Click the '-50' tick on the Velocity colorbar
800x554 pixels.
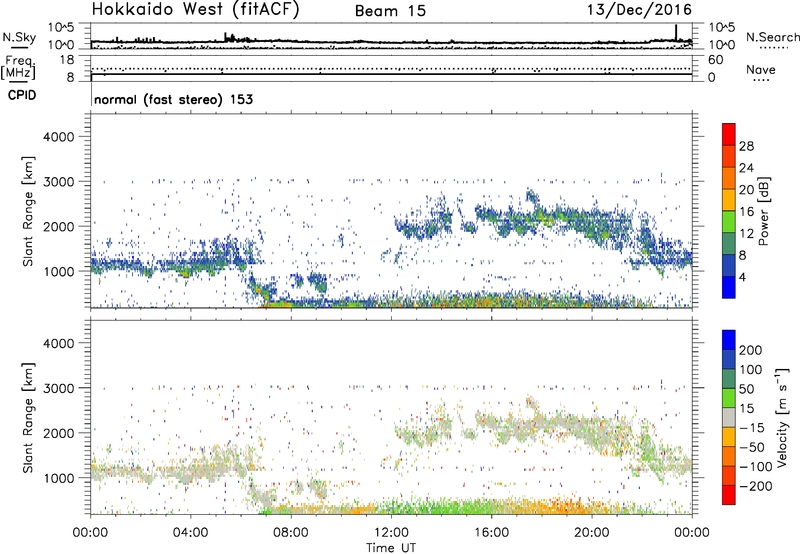752,447
